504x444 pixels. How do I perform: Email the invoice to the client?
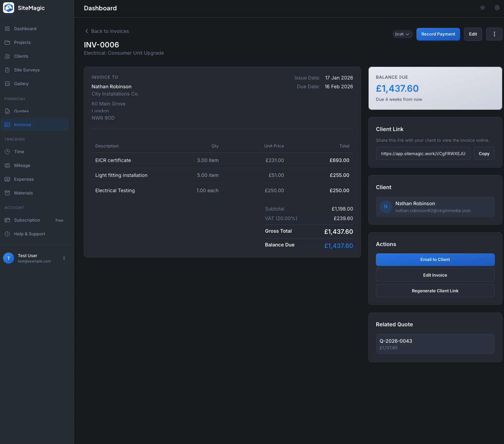click(435, 259)
